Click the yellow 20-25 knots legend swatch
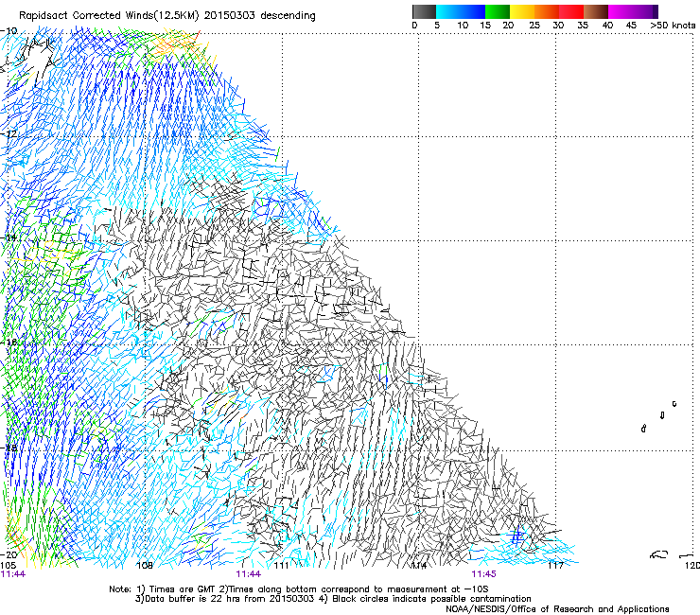Viewport: 700px width, 615px height. 522,11
